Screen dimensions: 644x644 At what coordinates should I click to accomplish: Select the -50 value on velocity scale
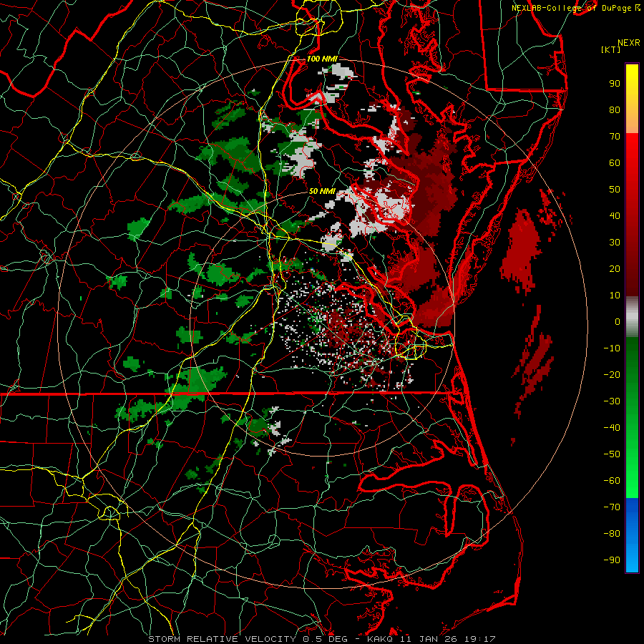(612, 454)
